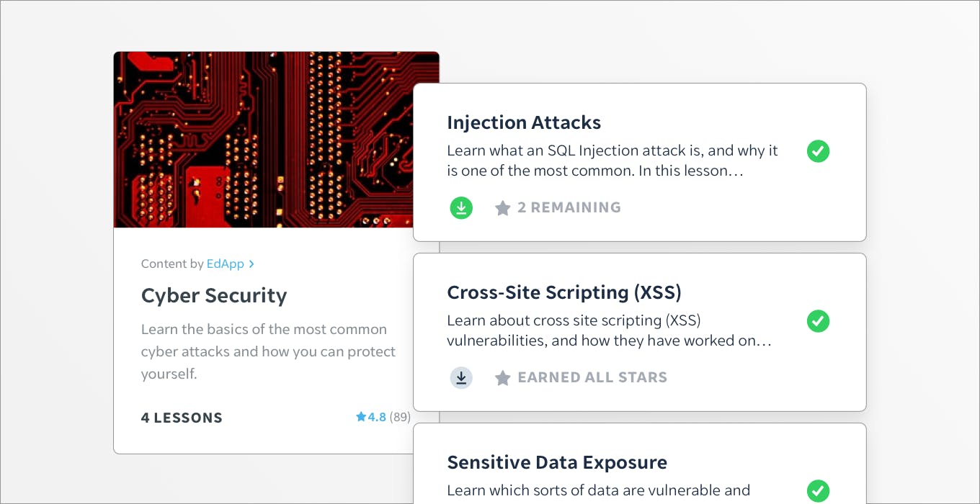This screenshot has height=504, width=980.
Task: Click the blue rating star next to 4.8
Action: pyautogui.click(x=361, y=417)
